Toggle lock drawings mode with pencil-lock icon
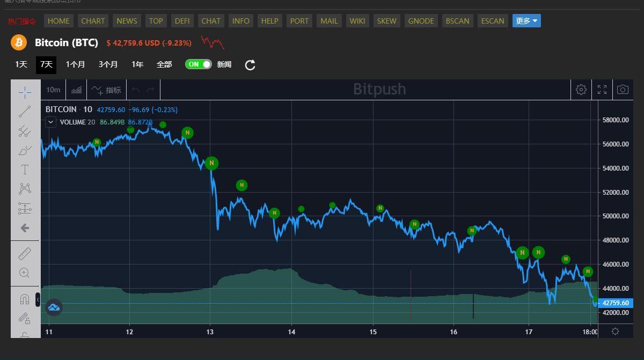Screen dimensions: 644x360 click(x=25, y=318)
